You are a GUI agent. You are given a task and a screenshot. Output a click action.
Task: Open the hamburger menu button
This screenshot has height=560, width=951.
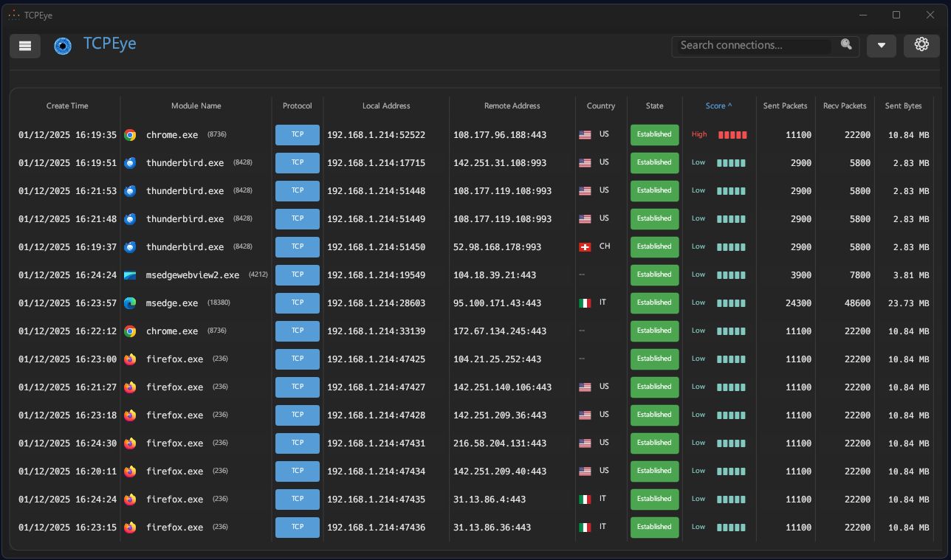click(x=25, y=46)
